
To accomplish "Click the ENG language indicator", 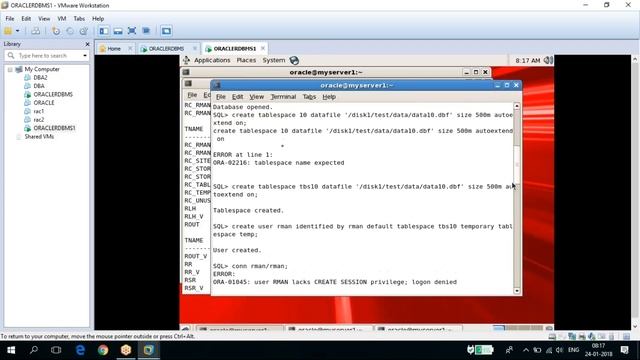I will [573, 350].
